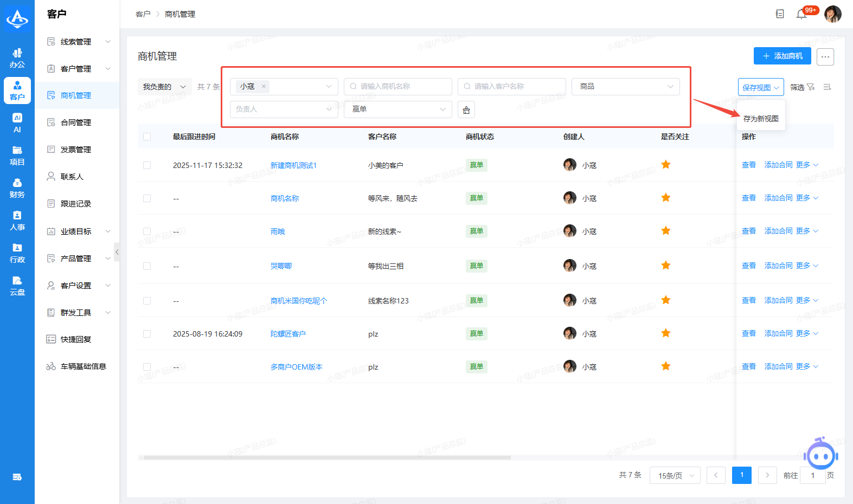Viewport: 853px width, 504px height.
Task: Select 存为新视图 from the popup menu
Action: [761, 119]
